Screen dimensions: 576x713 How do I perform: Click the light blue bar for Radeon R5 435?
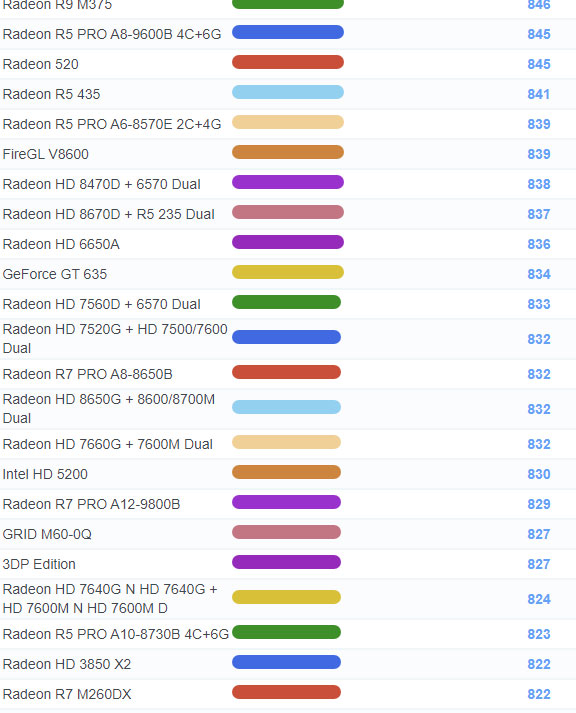click(288, 92)
